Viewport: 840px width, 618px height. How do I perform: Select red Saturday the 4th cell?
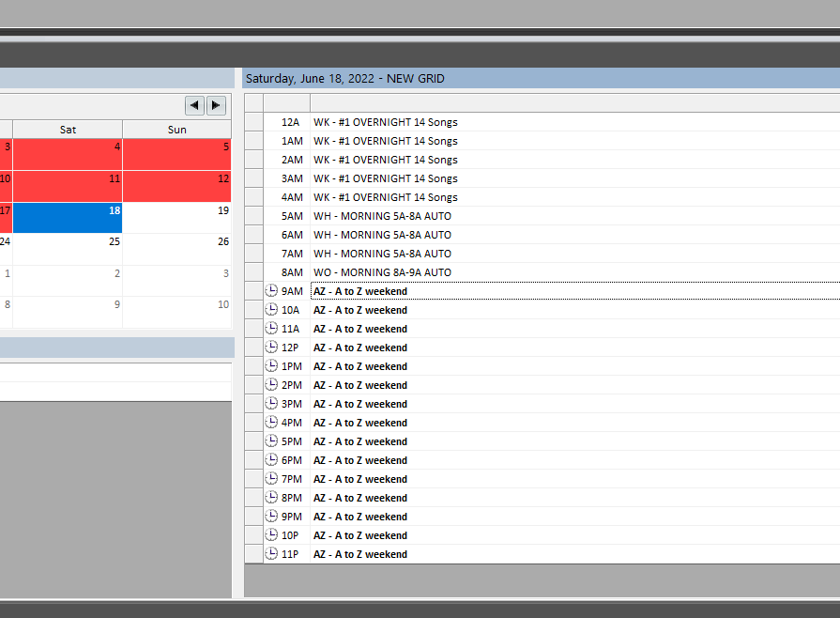[x=68, y=154]
